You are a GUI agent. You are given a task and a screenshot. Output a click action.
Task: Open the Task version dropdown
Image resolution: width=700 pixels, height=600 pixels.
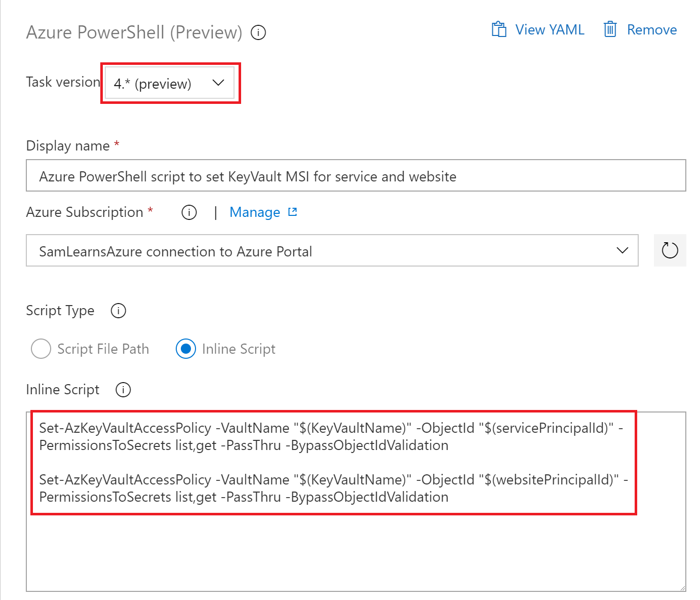[x=170, y=83]
